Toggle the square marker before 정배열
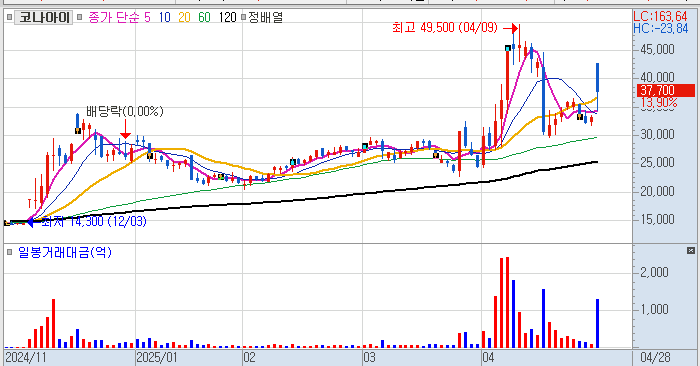Screen dimensions: 700x366 pyautogui.click(x=243, y=17)
